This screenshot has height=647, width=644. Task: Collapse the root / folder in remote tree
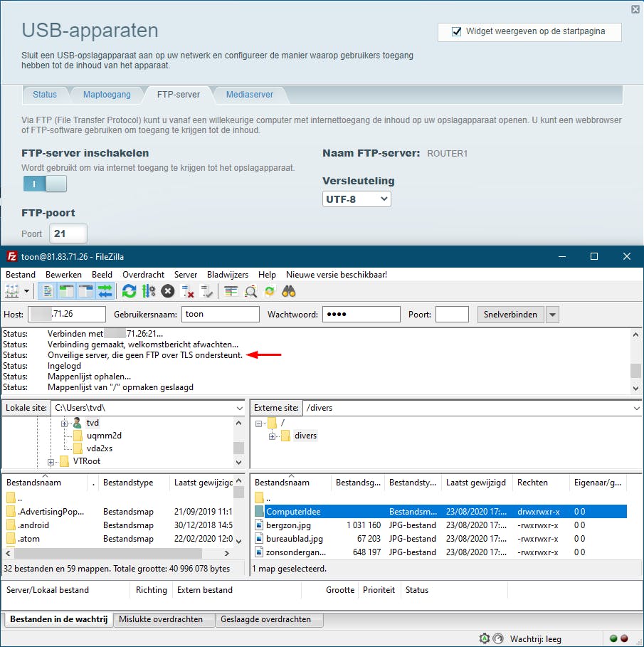258,424
